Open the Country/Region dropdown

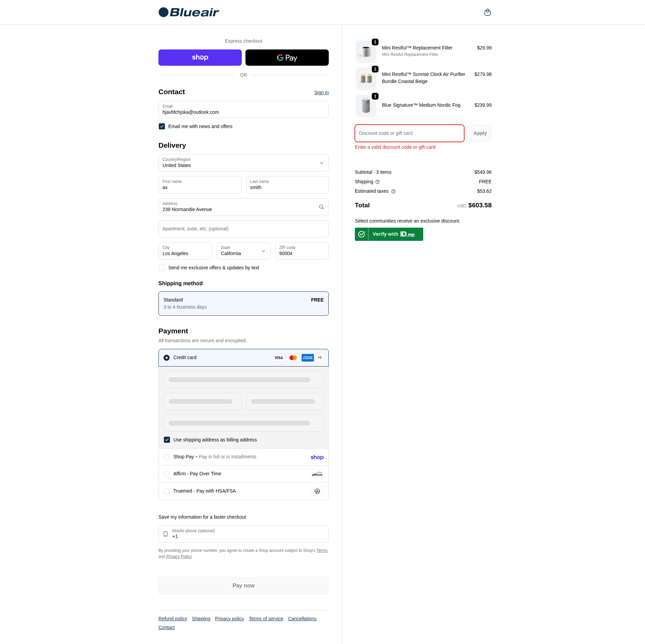tap(243, 163)
